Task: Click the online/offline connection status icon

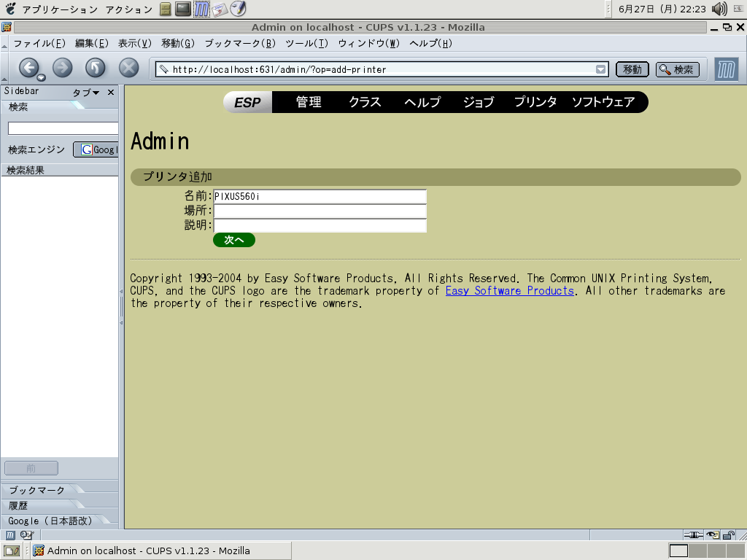Action: [693, 535]
